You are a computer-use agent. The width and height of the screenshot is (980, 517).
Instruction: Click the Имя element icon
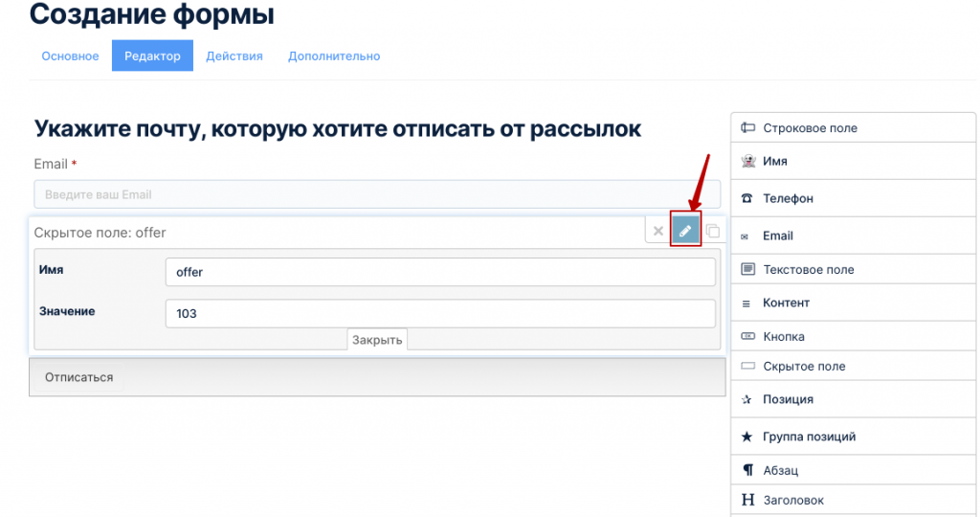747,161
